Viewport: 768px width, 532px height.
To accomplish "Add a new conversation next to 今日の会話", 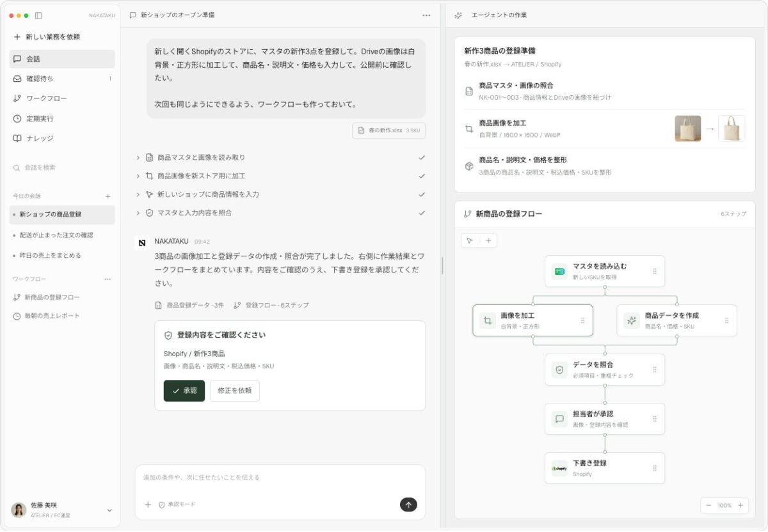I will point(108,196).
